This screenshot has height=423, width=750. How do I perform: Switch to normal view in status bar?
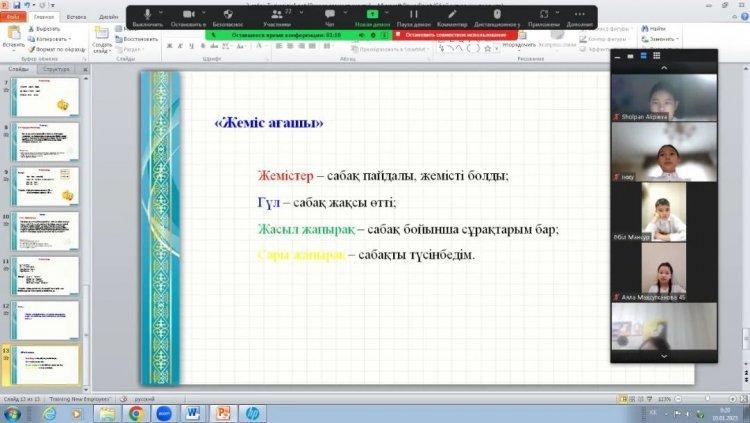pyautogui.click(x=623, y=399)
